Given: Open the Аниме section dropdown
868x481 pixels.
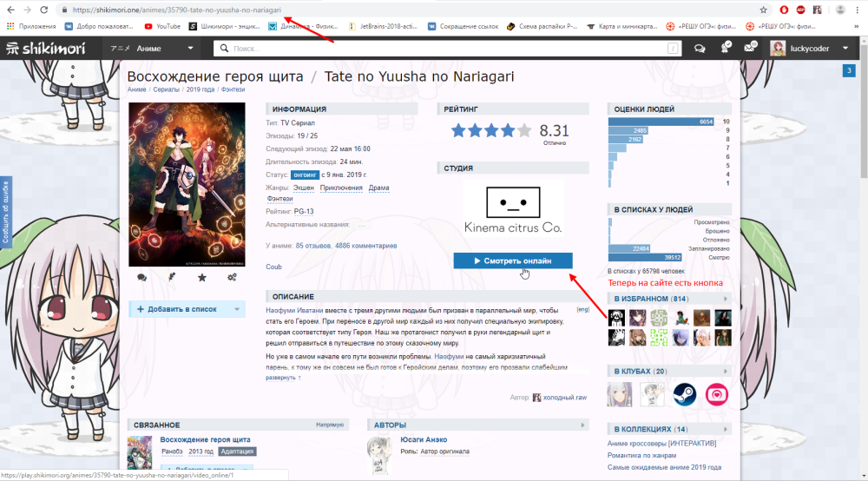Looking at the screenshot, I should [x=152, y=49].
